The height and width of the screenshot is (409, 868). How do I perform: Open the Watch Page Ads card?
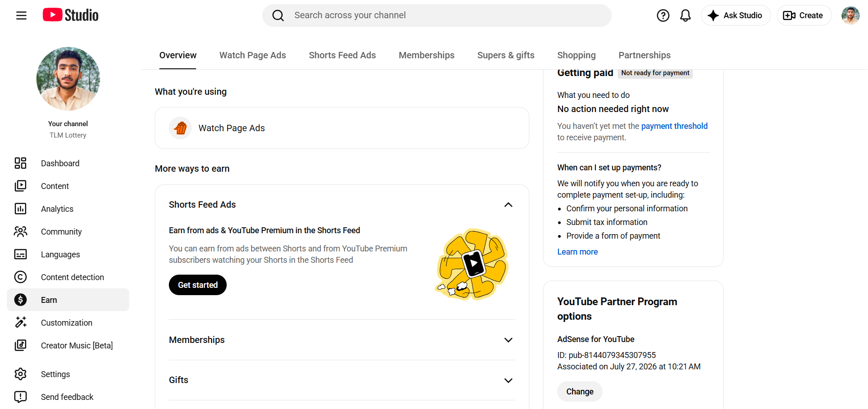click(342, 128)
